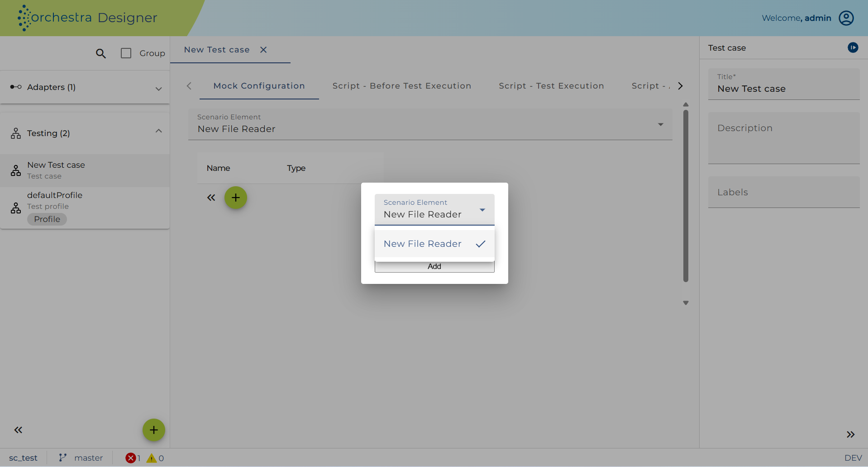Click the master git branch indicator
868x467 pixels.
(x=81, y=458)
